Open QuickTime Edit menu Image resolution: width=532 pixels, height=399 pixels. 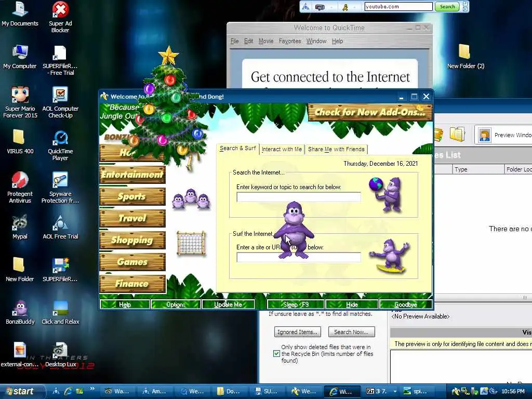tap(248, 41)
